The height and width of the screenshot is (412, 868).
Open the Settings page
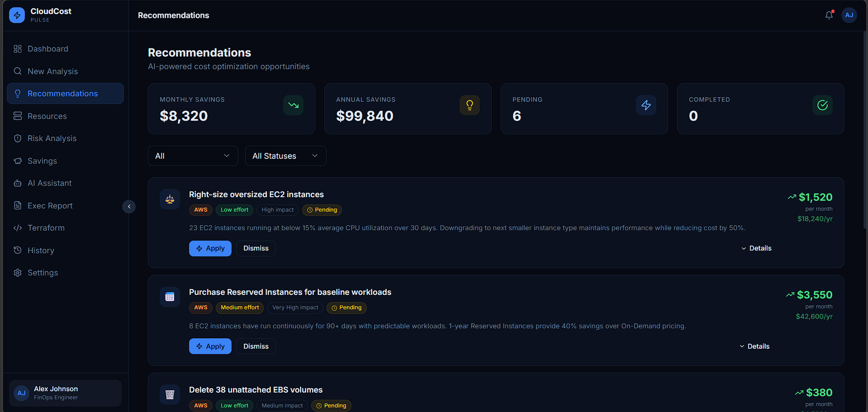click(65, 273)
